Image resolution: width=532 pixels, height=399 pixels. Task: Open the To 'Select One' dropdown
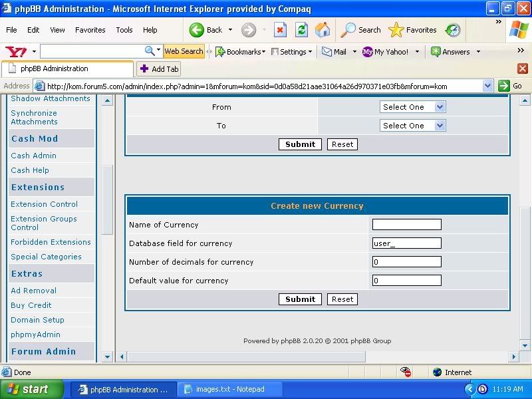pos(412,126)
